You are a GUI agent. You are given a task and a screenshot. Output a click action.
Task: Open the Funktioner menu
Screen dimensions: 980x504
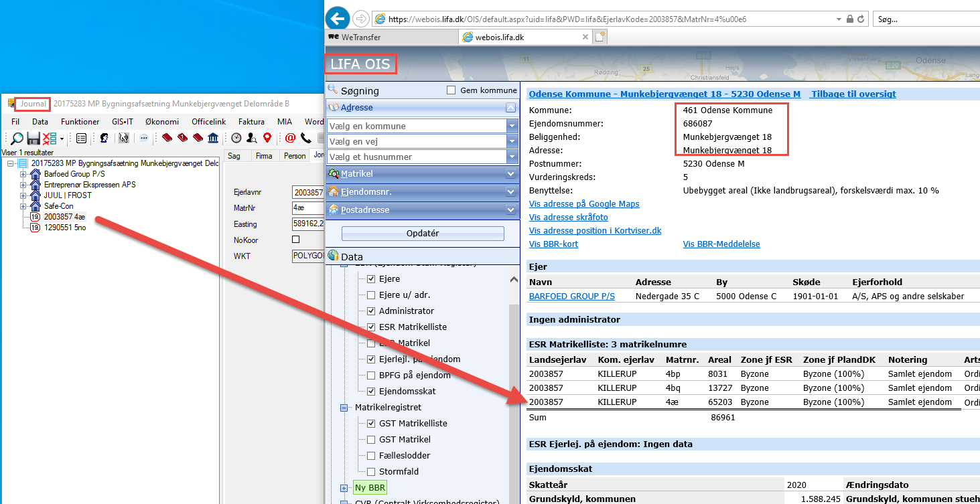coord(80,122)
